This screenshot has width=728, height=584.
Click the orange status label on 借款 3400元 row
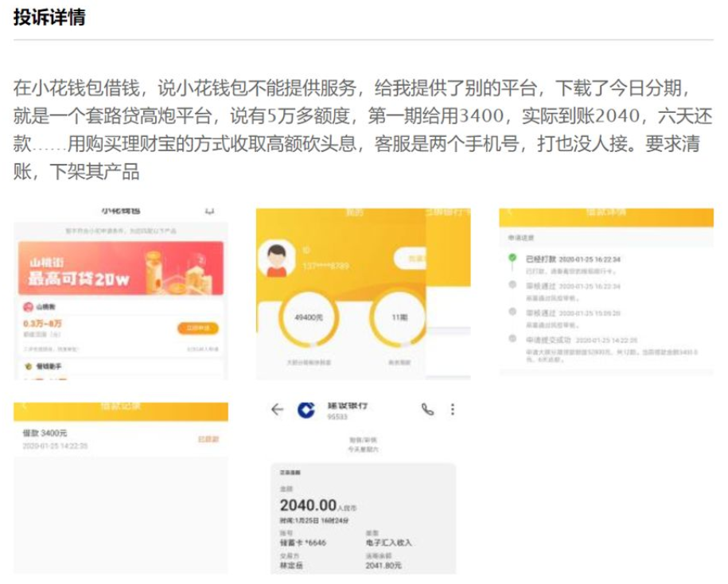coord(208,439)
